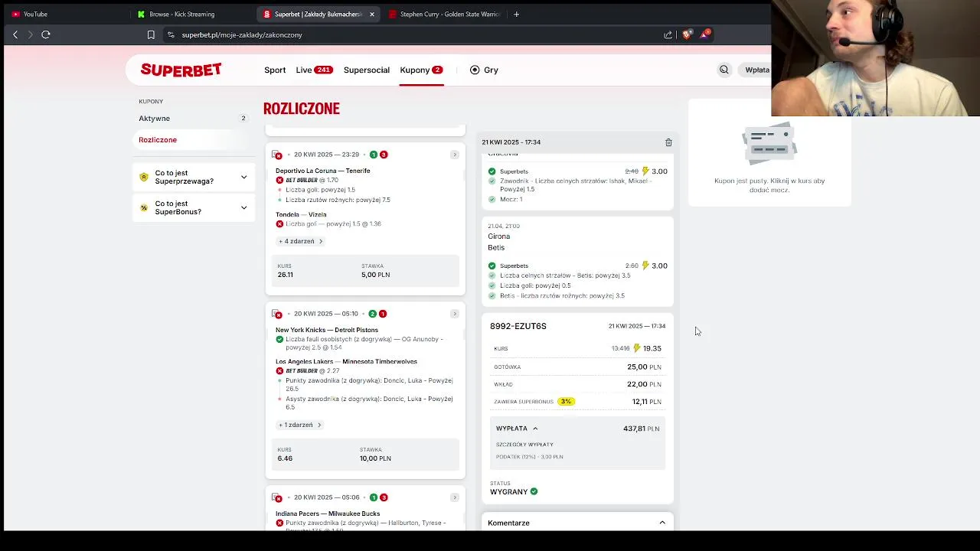Click the Wpłata deposit button
Image resolution: width=980 pixels, height=551 pixels.
click(757, 70)
